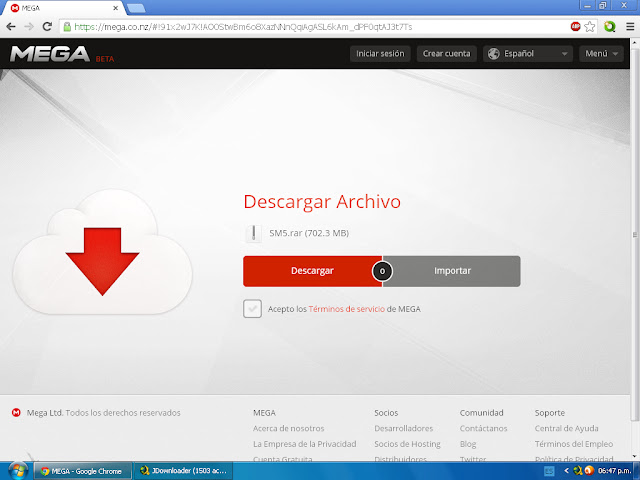Click the JDownloader tray icon
640x480 pixels.
pos(578,471)
